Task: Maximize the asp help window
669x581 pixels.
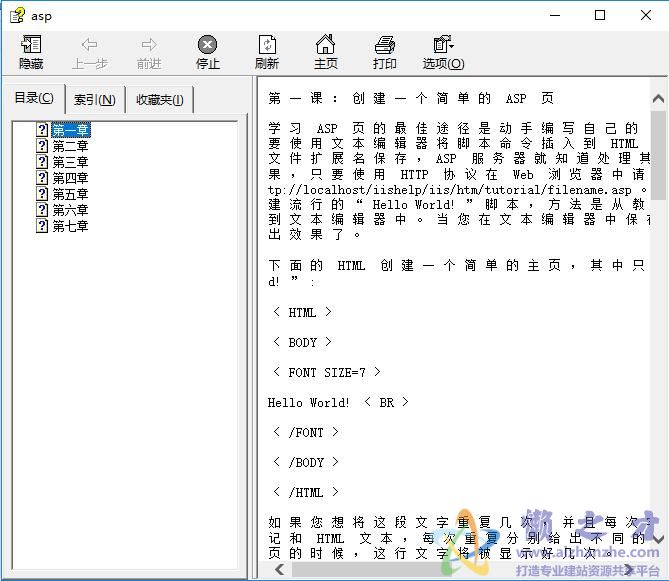Action: click(600, 16)
